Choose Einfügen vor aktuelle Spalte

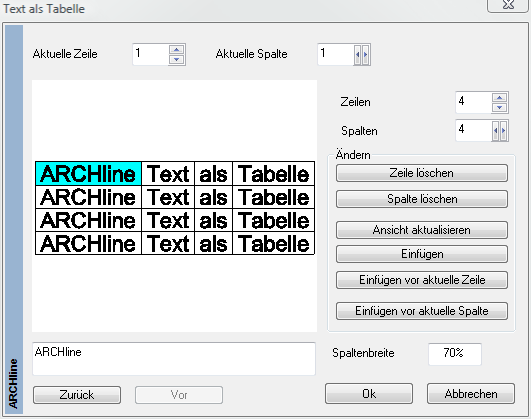[422, 311]
